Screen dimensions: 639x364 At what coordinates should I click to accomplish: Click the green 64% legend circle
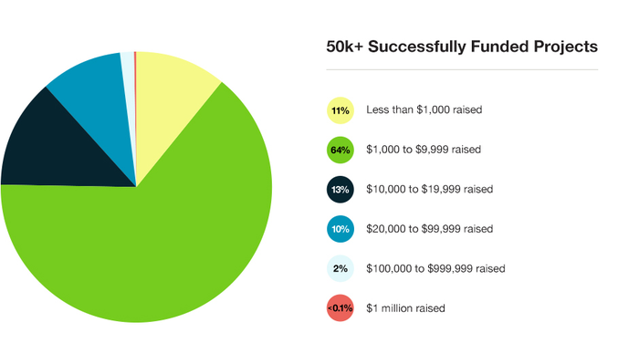pos(340,150)
